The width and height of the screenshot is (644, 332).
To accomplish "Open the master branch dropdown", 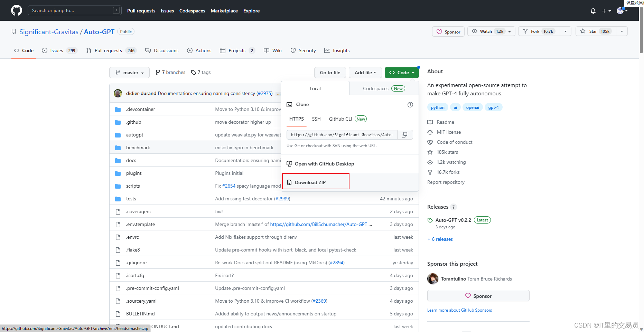I will pyautogui.click(x=129, y=73).
